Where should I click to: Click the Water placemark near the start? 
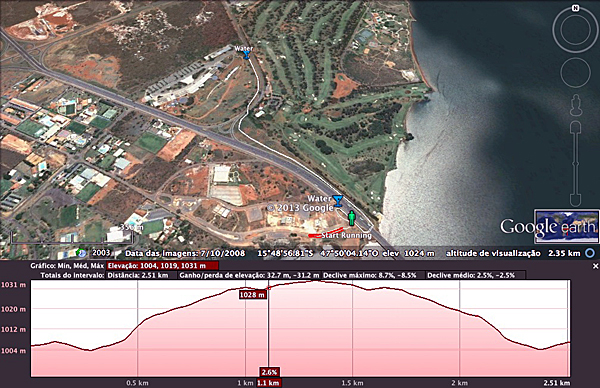coord(338,201)
